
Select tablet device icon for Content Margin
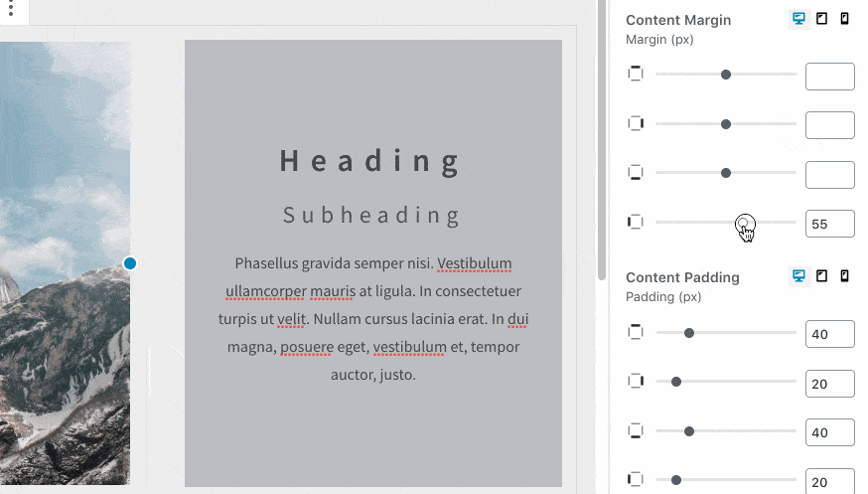(x=821, y=18)
